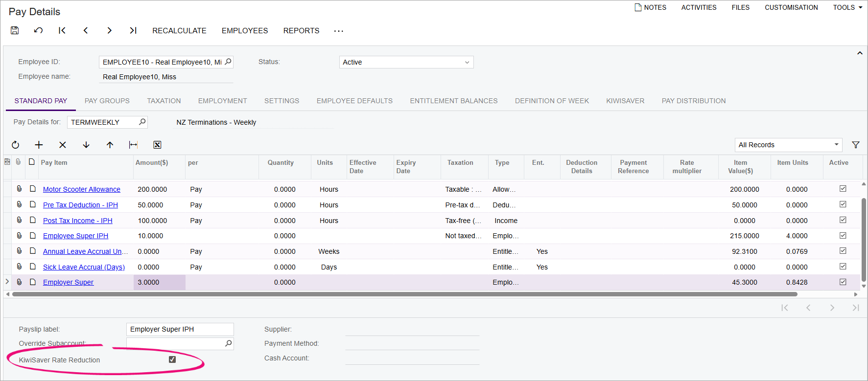Open the Taxation tab
Image resolution: width=868 pixels, height=381 pixels.
point(164,101)
